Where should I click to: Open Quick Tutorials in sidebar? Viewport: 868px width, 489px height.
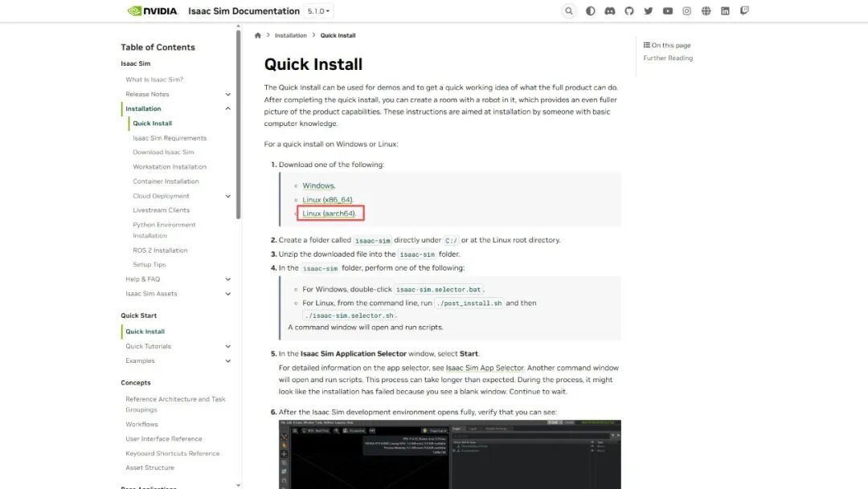(148, 347)
